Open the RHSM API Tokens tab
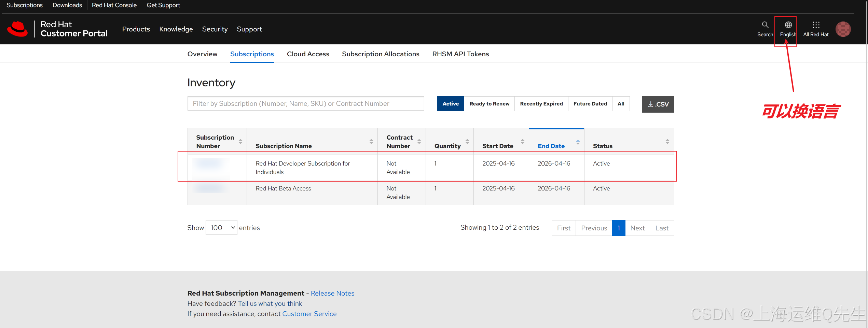Screen dimensions: 868x328 (460, 54)
